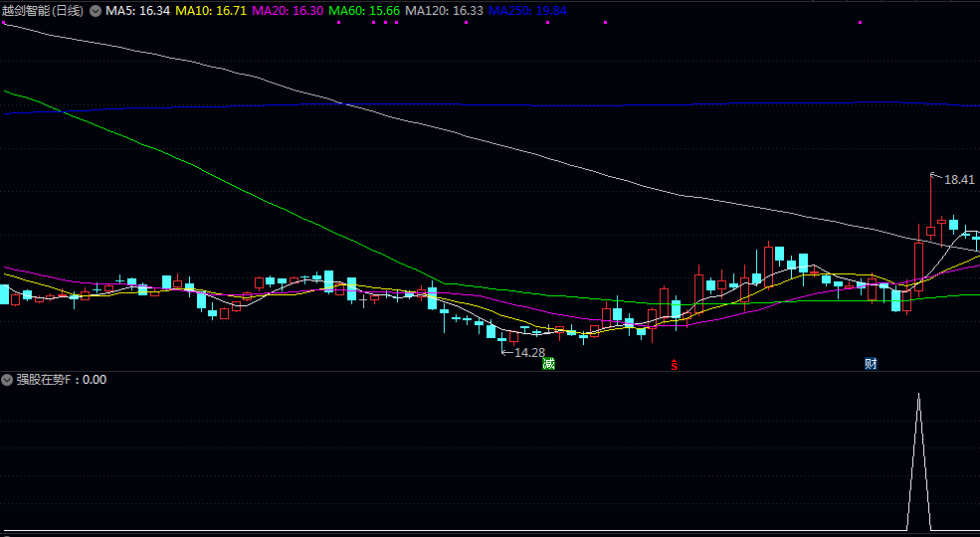The height and width of the screenshot is (537, 980).
Task: Click the indicator spike peak in lower panel
Action: click(x=918, y=396)
